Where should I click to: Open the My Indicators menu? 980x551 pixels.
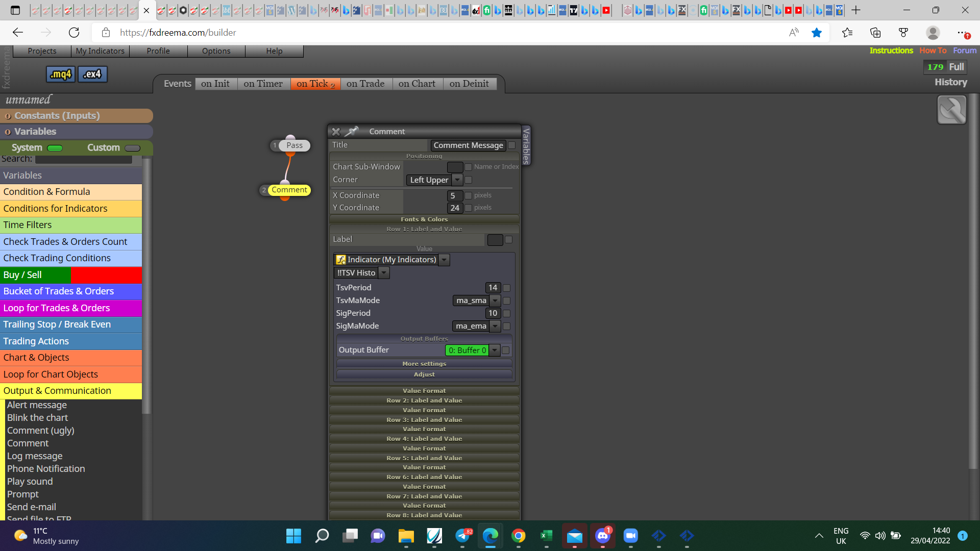click(x=100, y=51)
